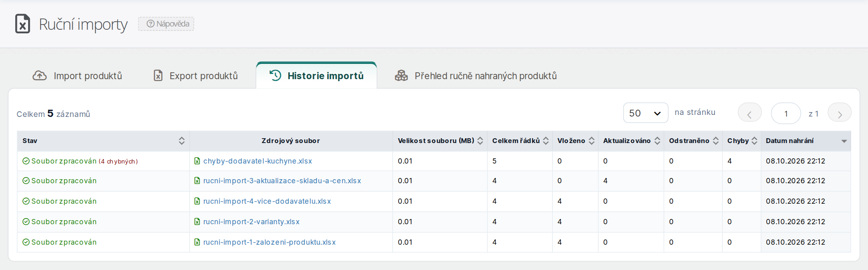The width and height of the screenshot is (868, 270).
Task: Sort by Celkem řádků column
Action: (546, 141)
